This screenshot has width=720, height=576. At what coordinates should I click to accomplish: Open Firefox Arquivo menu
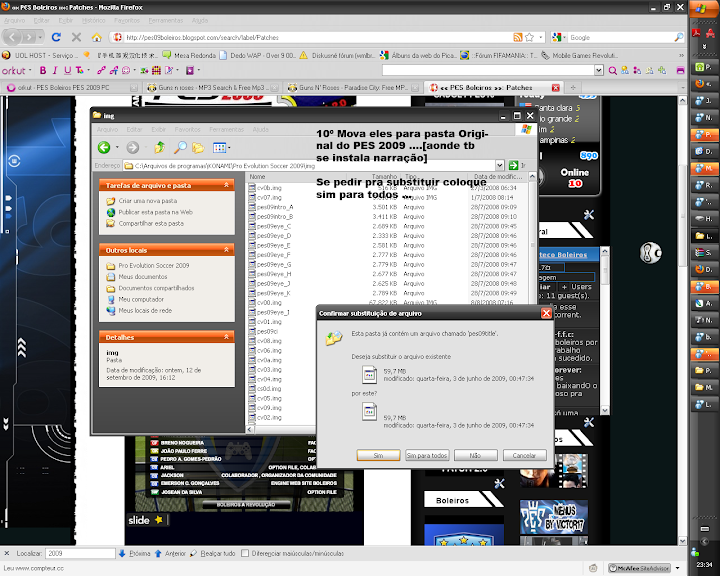point(15,21)
